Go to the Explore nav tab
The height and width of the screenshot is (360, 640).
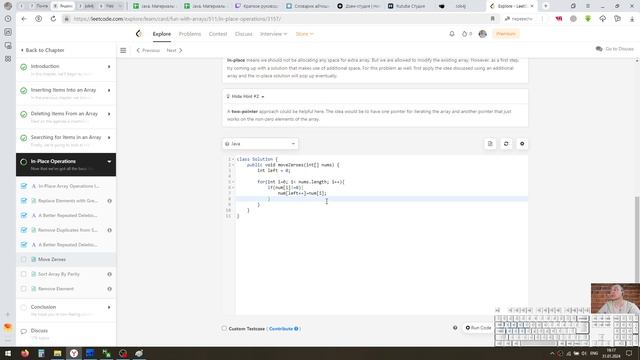pos(162,34)
